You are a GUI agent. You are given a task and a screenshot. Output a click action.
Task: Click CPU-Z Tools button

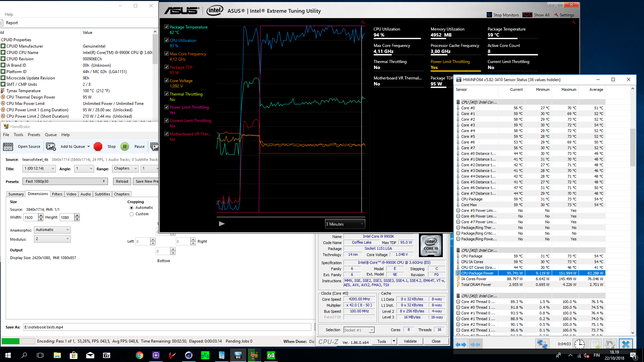pyautogui.click(x=381, y=341)
